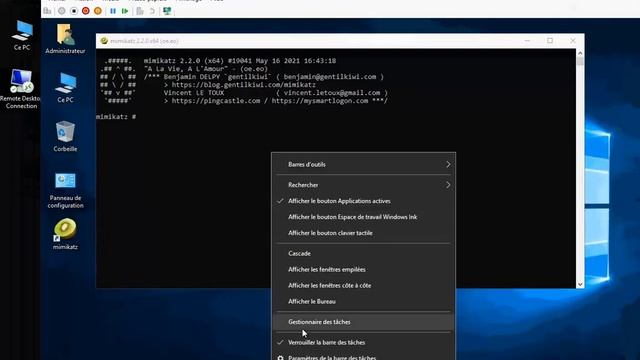
Task: Click the green Reset toolbar icon
Action: point(125,11)
